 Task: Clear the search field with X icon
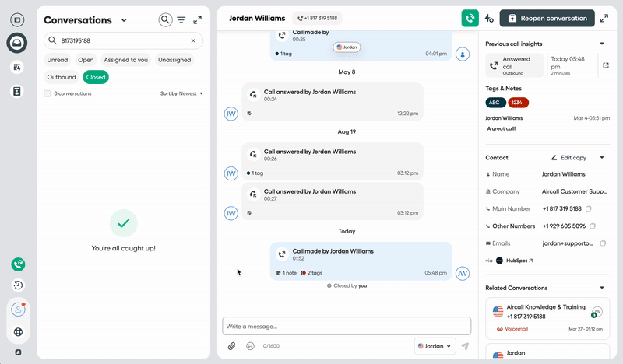coord(194,40)
